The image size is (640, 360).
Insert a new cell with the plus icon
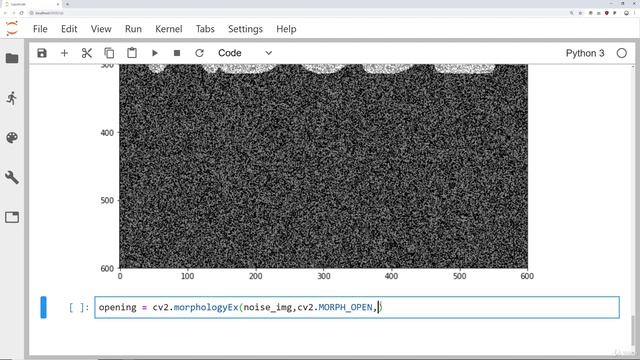(x=64, y=53)
